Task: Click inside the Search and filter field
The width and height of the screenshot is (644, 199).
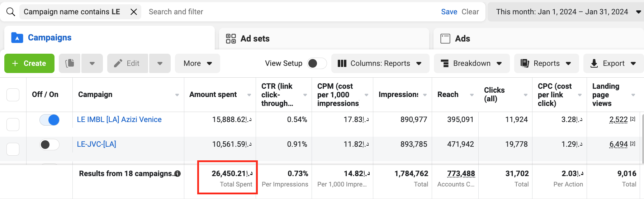Action: click(x=287, y=12)
